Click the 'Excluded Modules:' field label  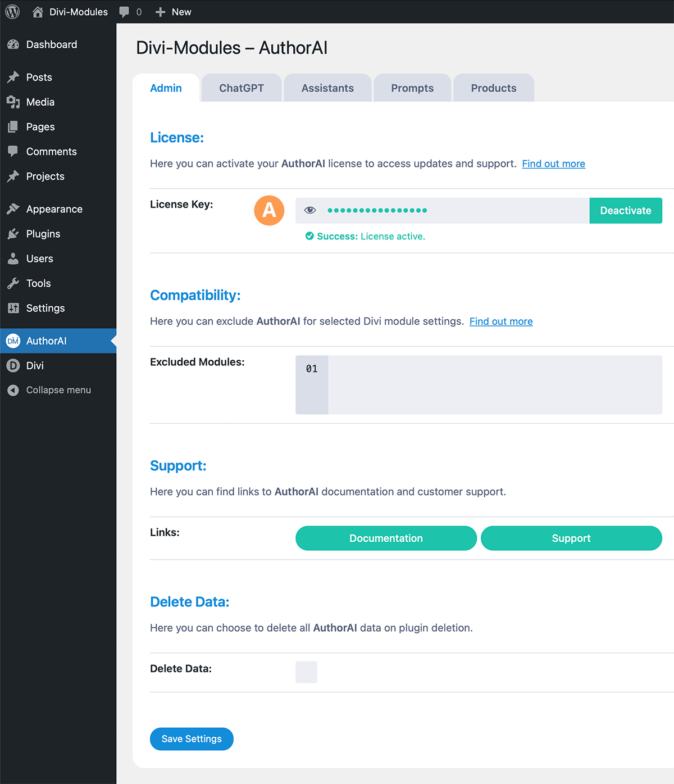[197, 362]
